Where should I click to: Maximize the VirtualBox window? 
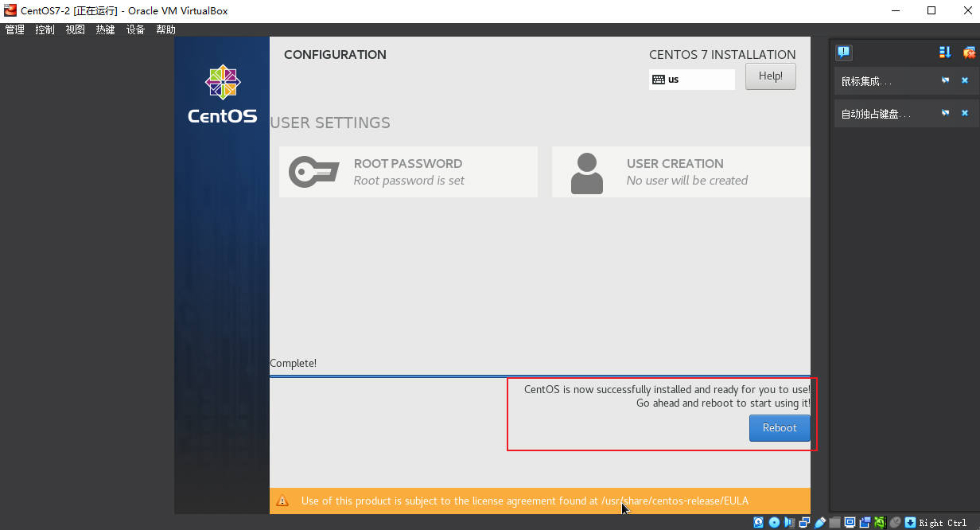coord(931,10)
